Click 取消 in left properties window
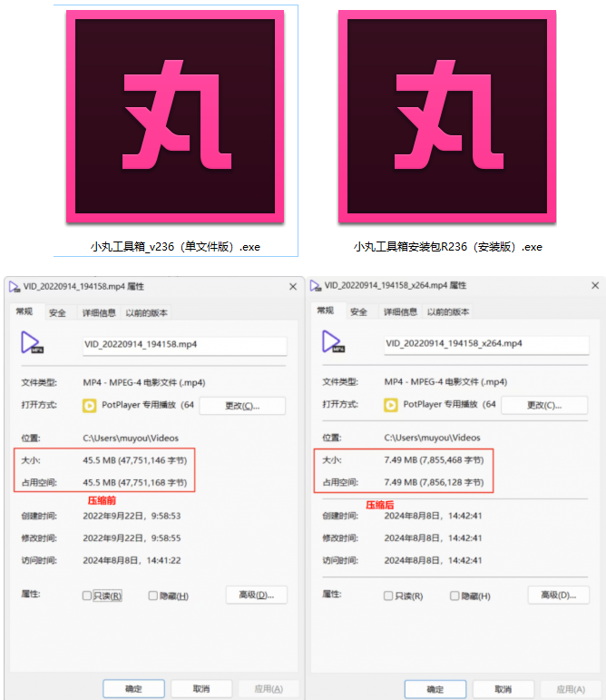The width and height of the screenshot is (606, 700). (201, 689)
